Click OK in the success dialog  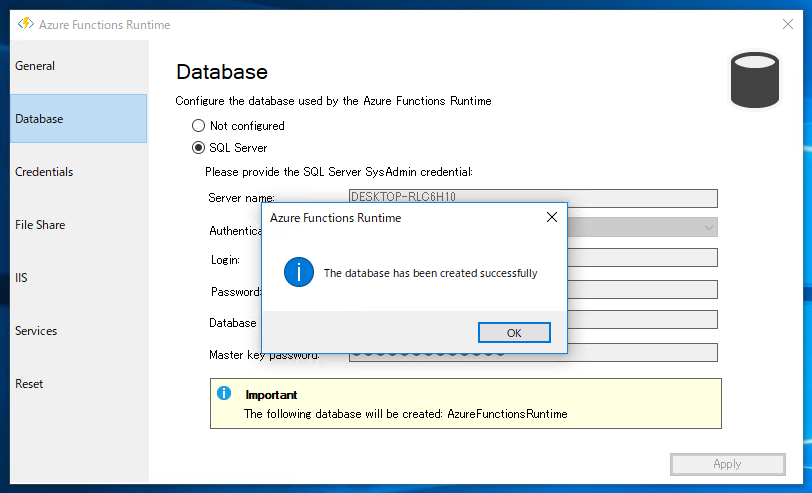coord(514,332)
